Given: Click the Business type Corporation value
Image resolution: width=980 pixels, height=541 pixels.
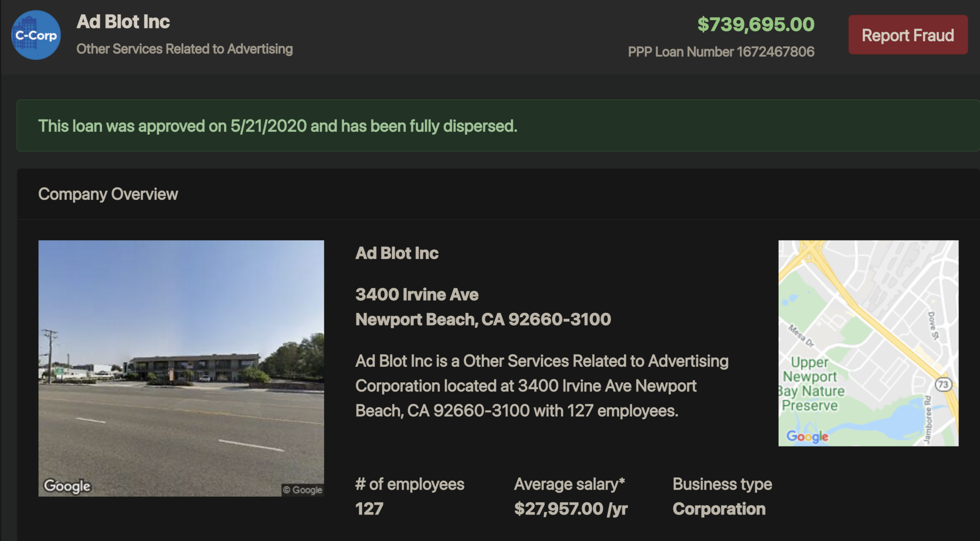Looking at the screenshot, I should coord(718,509).
